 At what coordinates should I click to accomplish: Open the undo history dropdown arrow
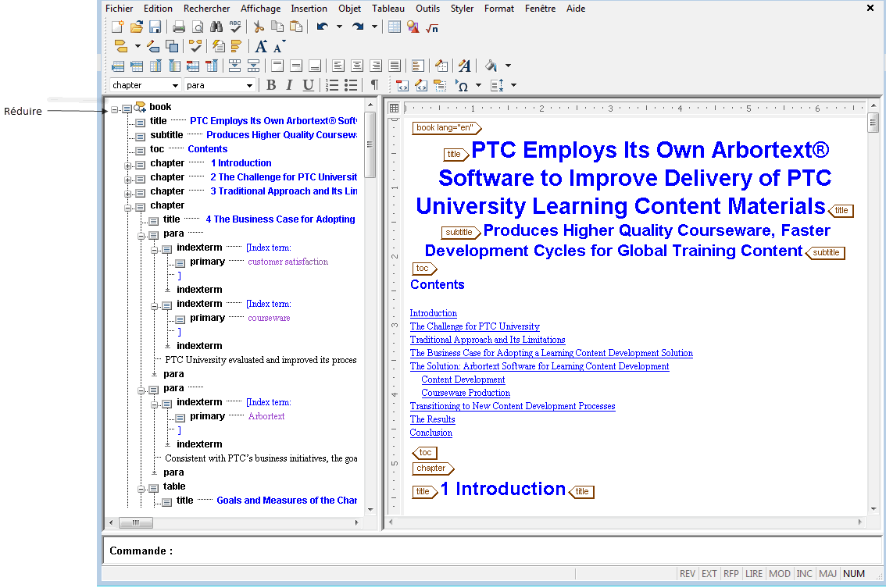339,27
